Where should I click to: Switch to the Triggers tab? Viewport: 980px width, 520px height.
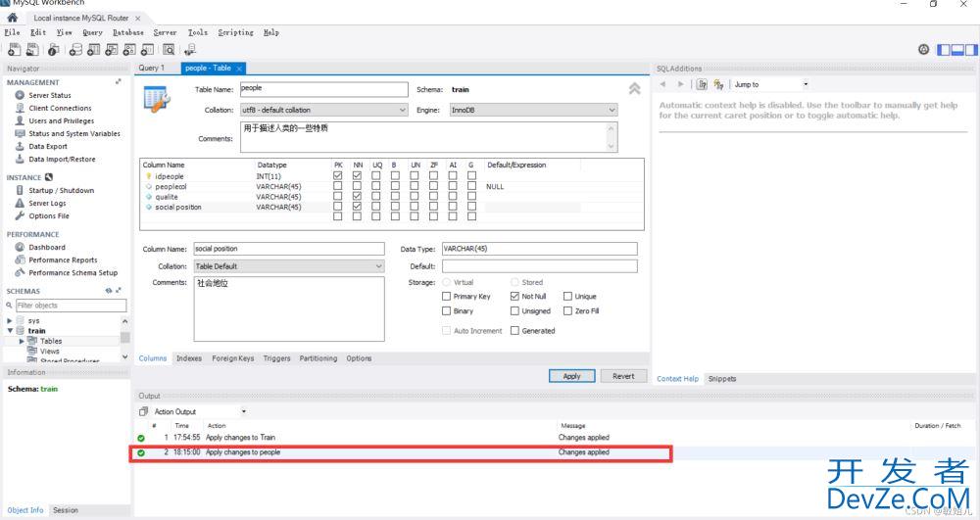coord(277,358)
